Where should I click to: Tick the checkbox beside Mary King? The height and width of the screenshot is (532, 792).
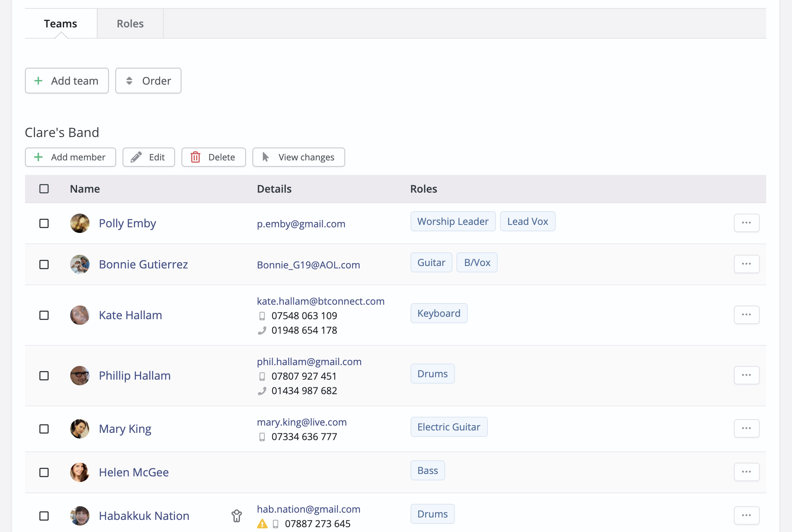click(44, 429)
